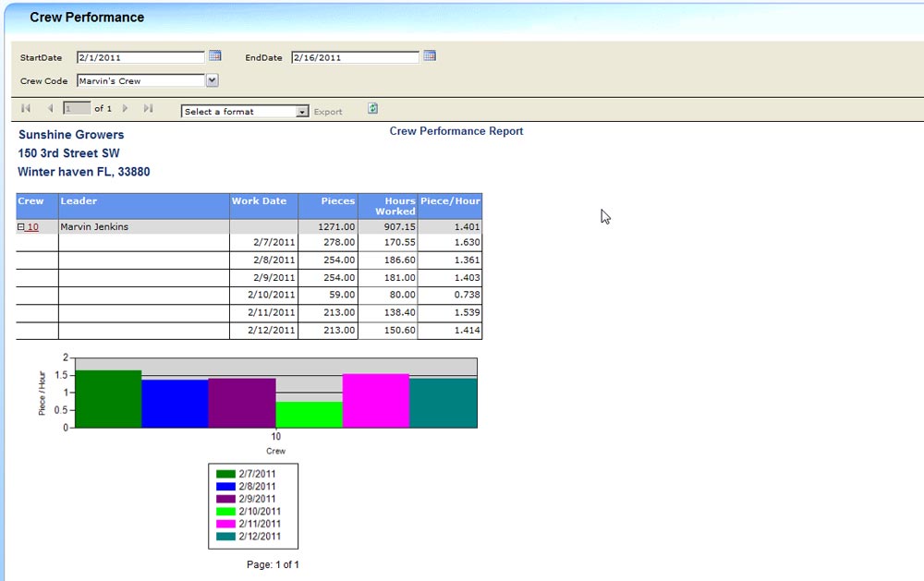The width and height of the screenshot is (924, 581).
Task: Click the 1.630 piece/hour cell
Action: tap(450, 242)
